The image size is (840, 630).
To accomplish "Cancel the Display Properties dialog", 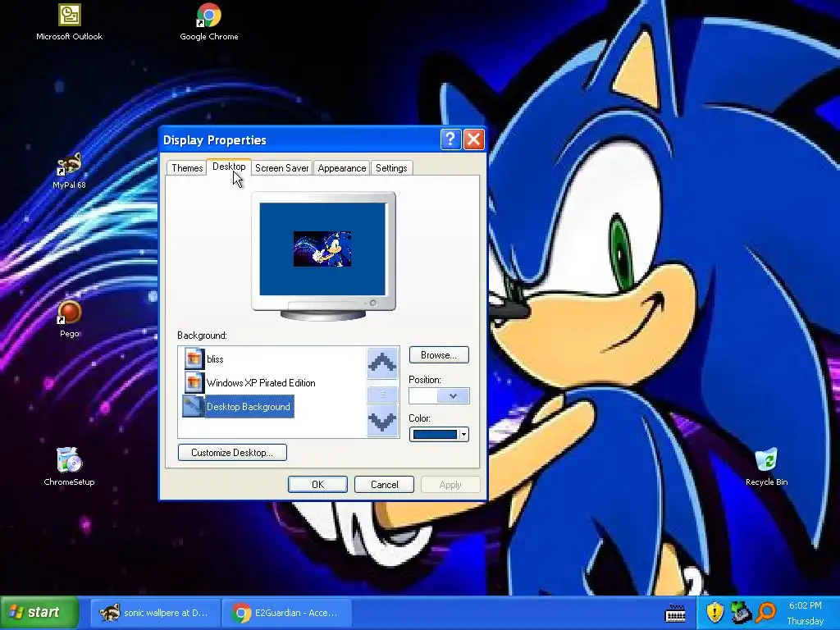I will coord(384,485).
